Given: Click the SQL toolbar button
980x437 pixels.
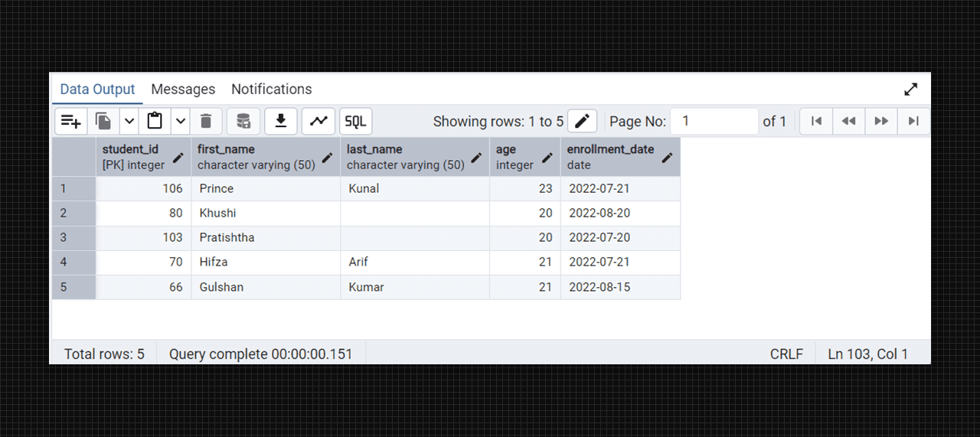Looking at the screenshot, I should tap(356, 121).
